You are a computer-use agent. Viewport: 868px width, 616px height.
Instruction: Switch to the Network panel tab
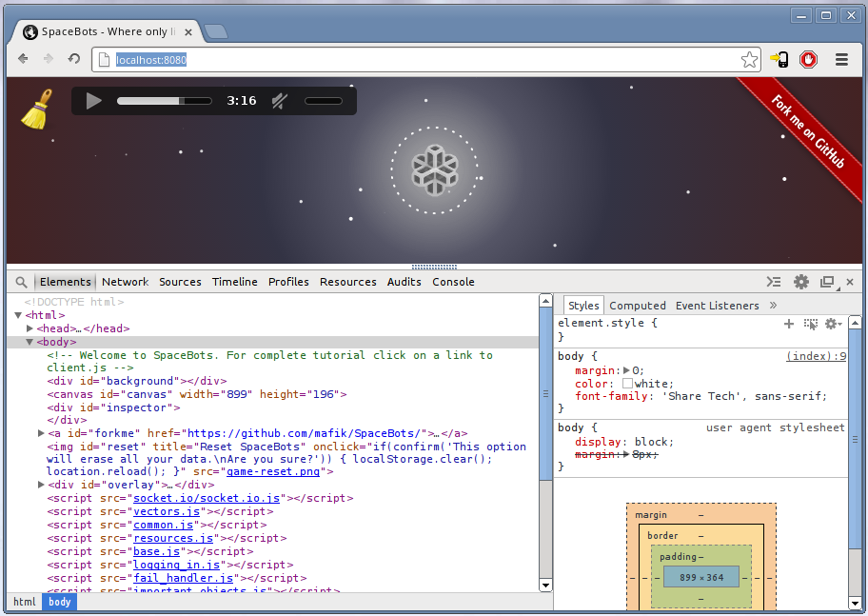125,282
